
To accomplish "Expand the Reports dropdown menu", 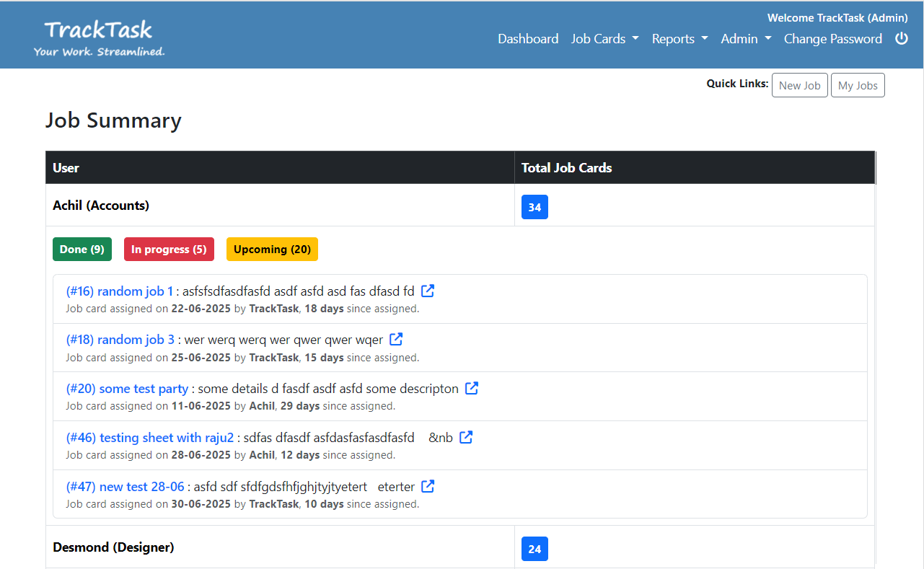I will point(679,39).
